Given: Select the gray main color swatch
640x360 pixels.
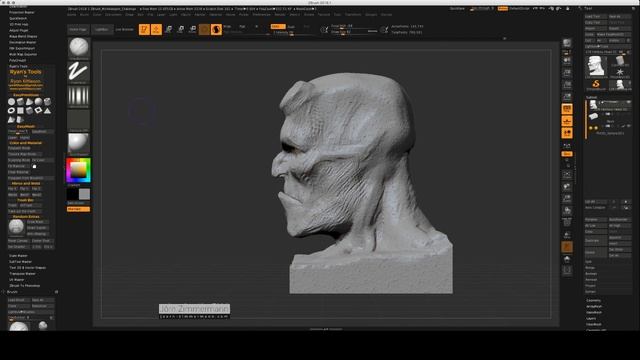Looking at the screenshot, I should tap(84, 194).
